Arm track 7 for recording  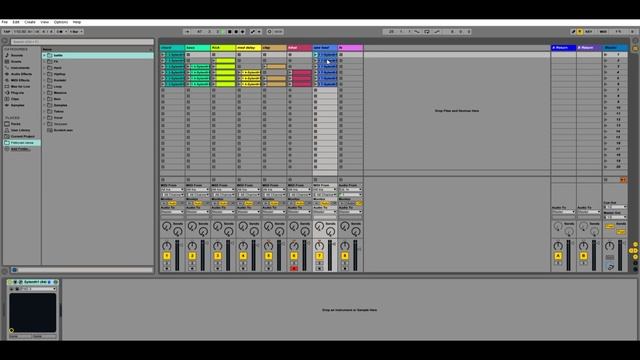tap(319, 269)
